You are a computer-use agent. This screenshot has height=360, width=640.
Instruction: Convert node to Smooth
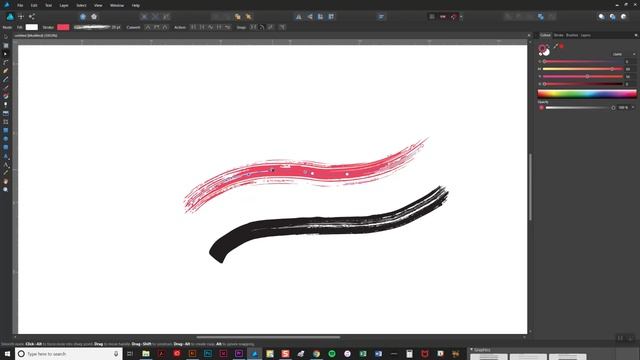[x=156, y=27]
